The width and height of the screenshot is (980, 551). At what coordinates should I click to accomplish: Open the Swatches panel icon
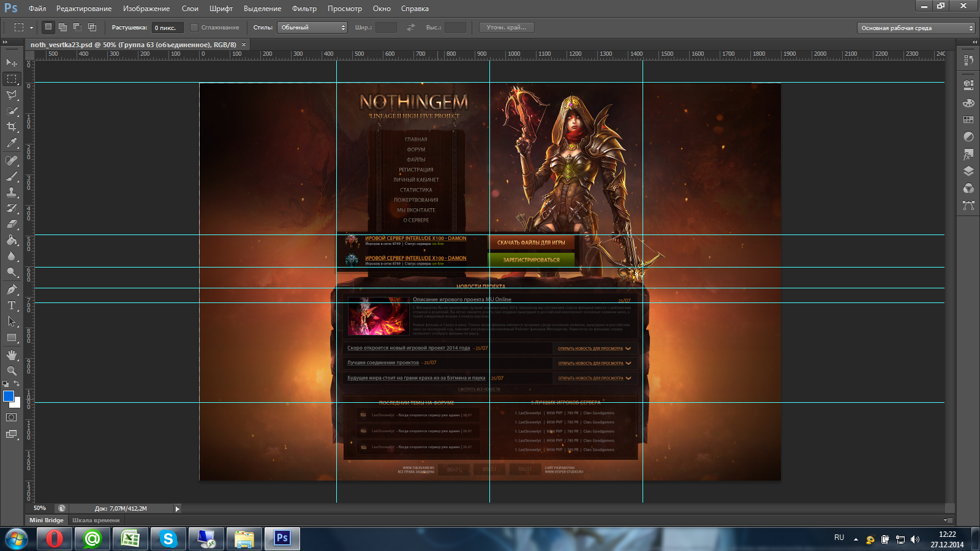click(968, 120)
